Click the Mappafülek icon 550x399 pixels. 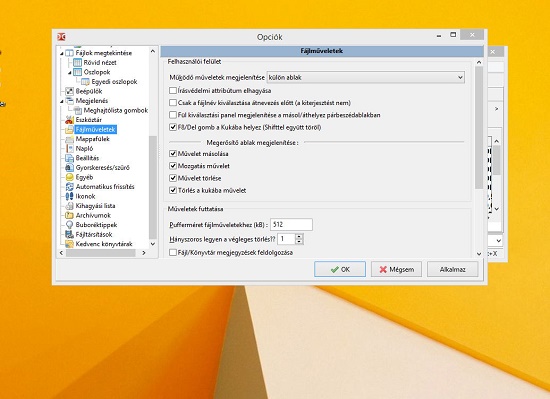click(x=69, y=139)
